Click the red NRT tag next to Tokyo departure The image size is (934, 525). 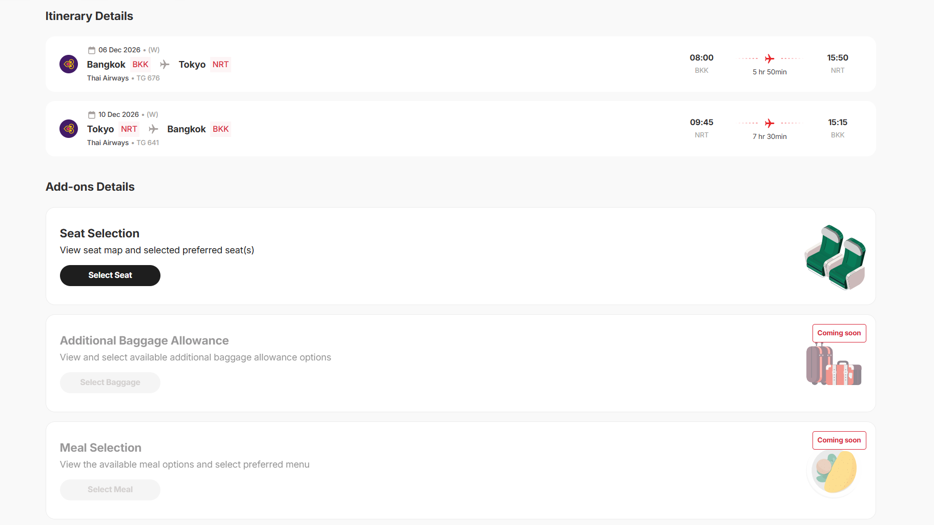pos(129,129)
